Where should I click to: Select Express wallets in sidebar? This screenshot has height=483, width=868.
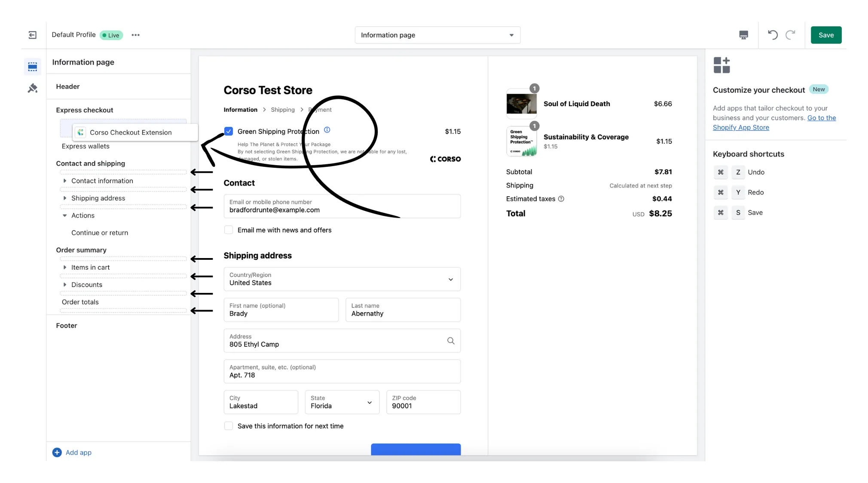tap(86, 146)
